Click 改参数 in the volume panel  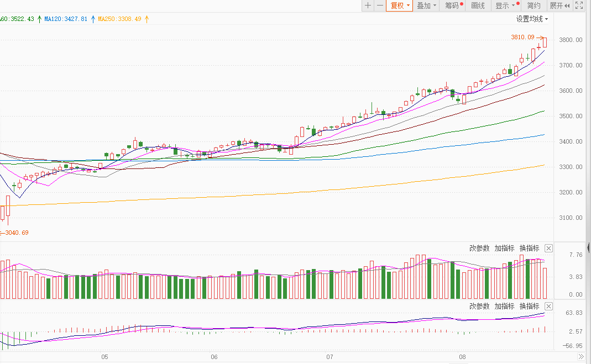(x=479, y=248)
